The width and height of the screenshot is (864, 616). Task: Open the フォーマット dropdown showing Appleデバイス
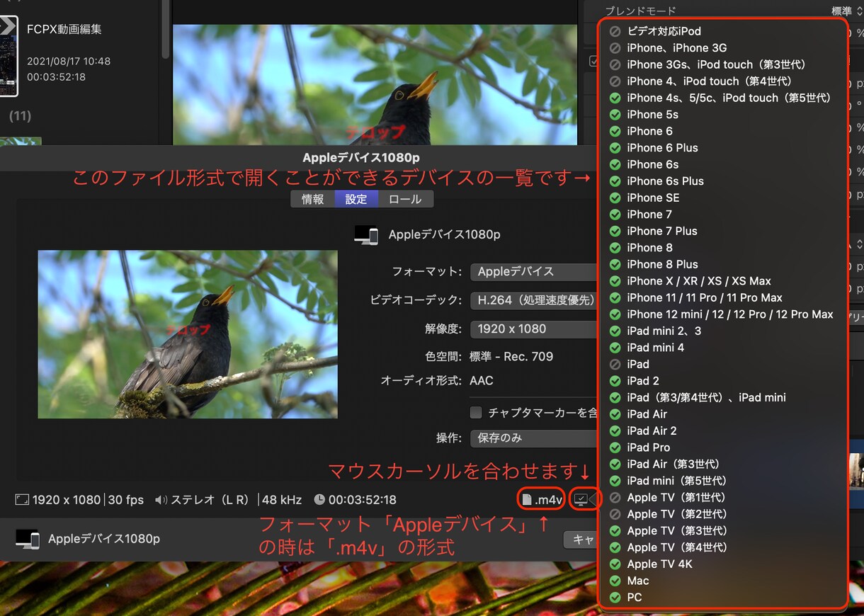point(534,272)
